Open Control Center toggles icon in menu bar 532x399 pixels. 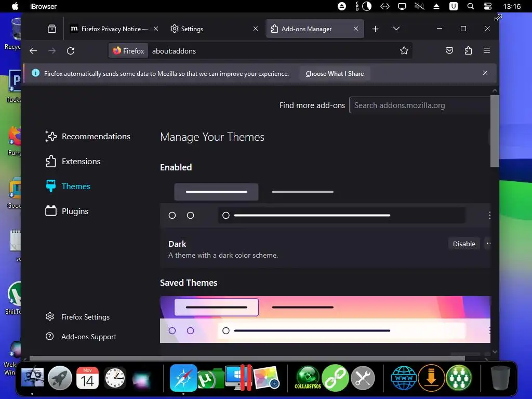tap(487, 6)
